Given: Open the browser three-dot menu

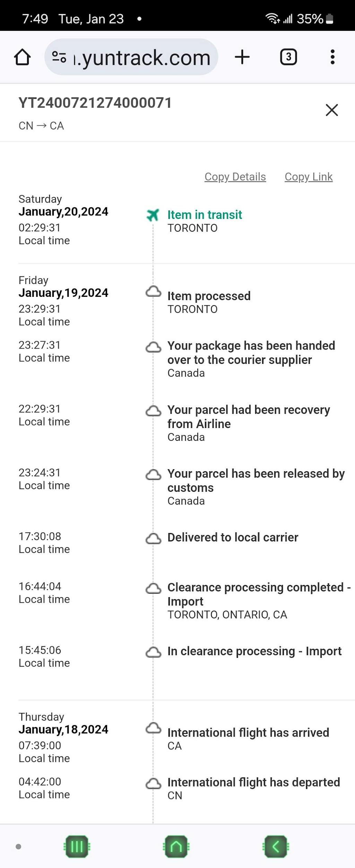Looking at the screenshot, I should (332, 57).
